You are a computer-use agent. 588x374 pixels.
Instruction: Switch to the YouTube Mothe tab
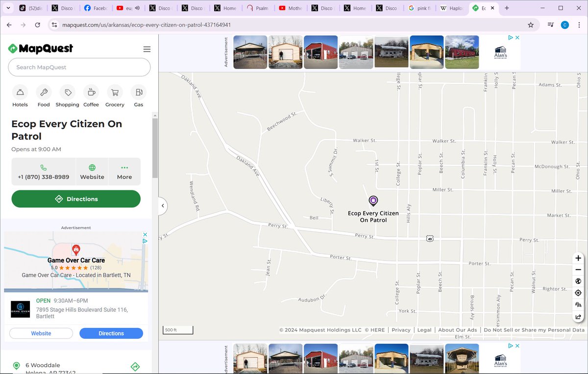[x=290, y=8]
